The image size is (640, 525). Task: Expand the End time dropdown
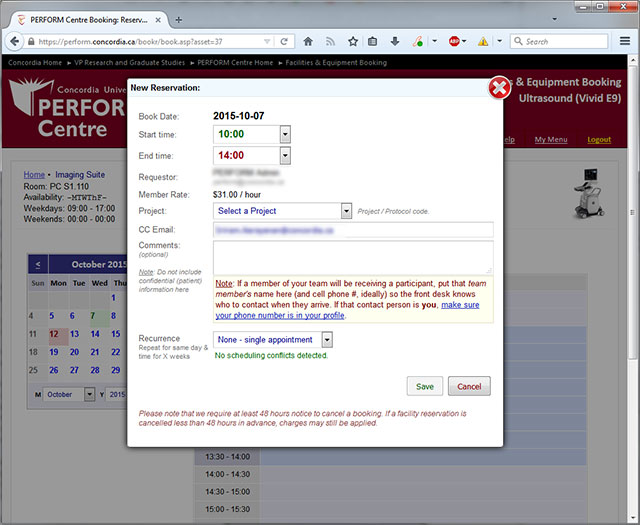click(285, 156)
